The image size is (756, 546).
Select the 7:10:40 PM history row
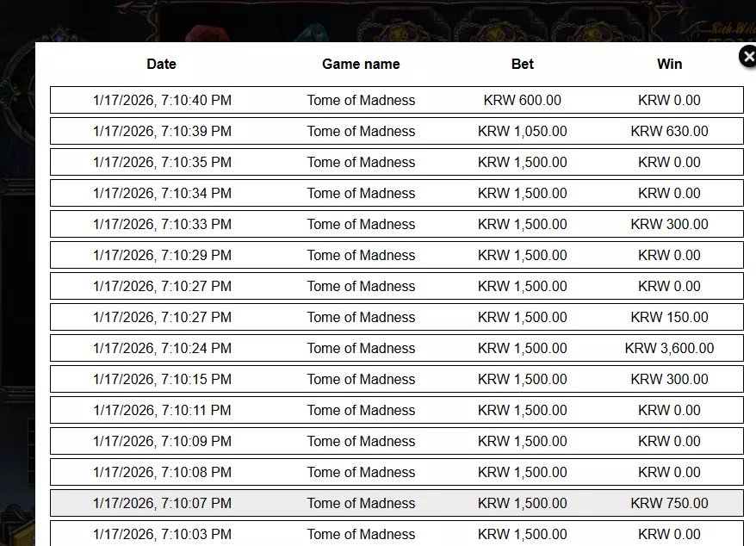(397, 100)
